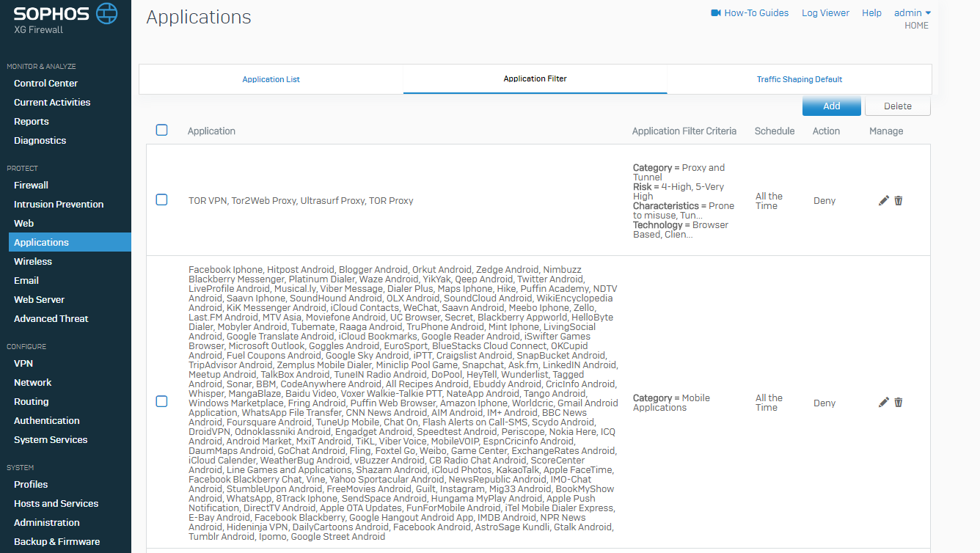The image size is (980, 553).
Task: Open System Services menu
Action: point(51,440)
